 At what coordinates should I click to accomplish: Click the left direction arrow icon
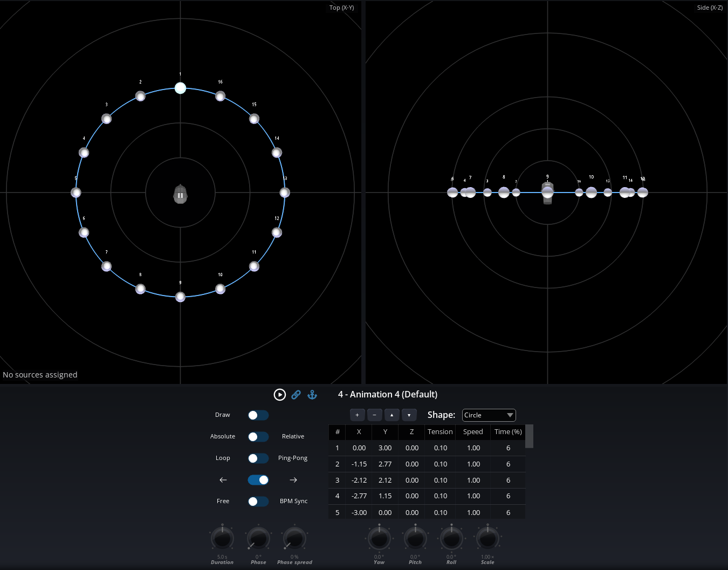tap(223, 480)
